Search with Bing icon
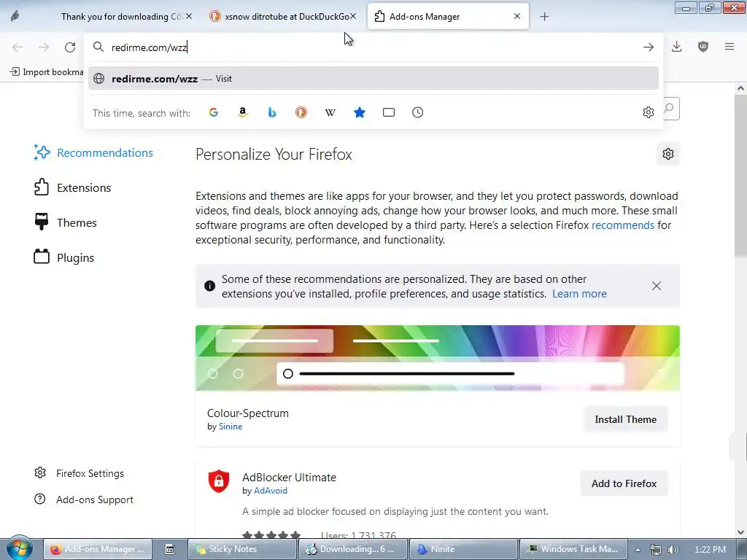The width and height of the screenshot is (747, 560). tap(272, 112)
